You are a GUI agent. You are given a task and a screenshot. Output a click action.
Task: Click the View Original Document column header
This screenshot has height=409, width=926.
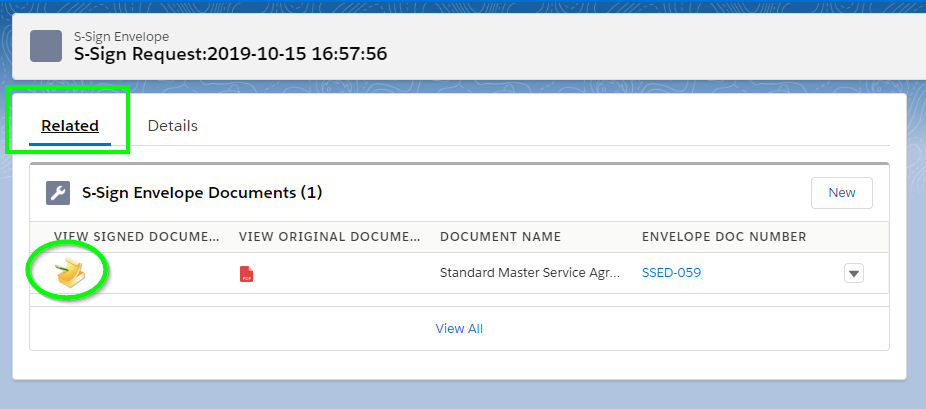tap(330, 237)
